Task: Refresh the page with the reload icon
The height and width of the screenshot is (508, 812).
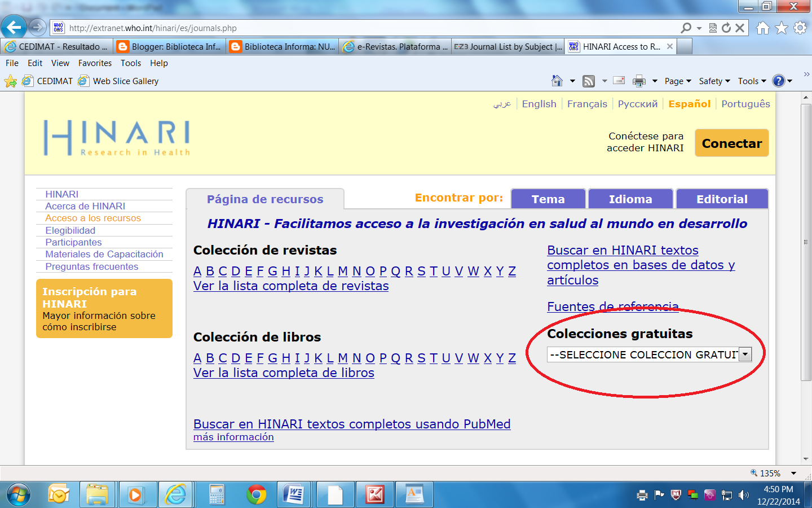Action: [726, 28]
